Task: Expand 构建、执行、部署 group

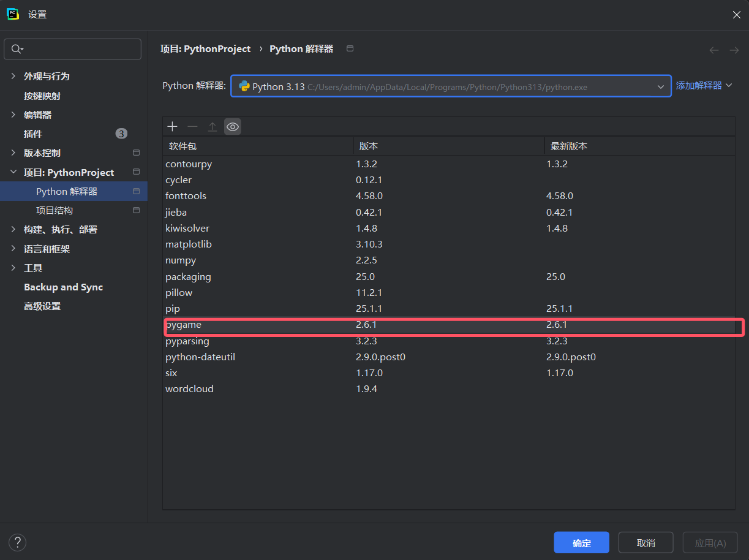Action: [x=13, y=229]
